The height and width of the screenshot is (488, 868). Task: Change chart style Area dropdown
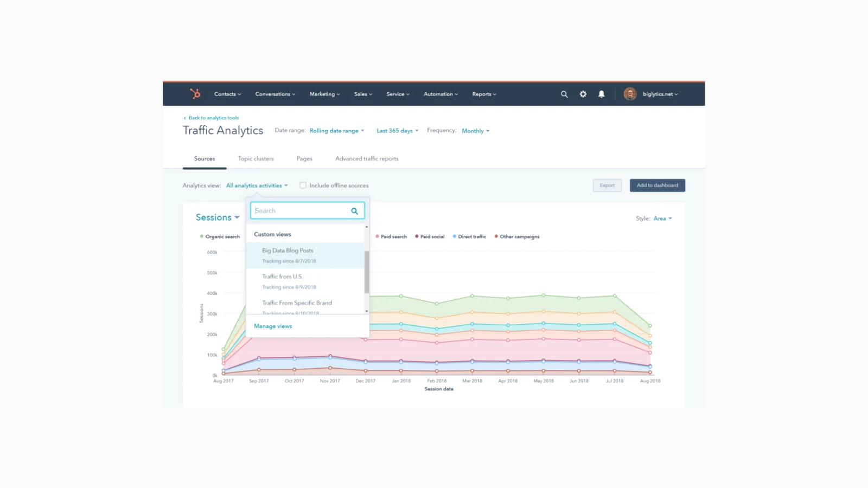663,219
